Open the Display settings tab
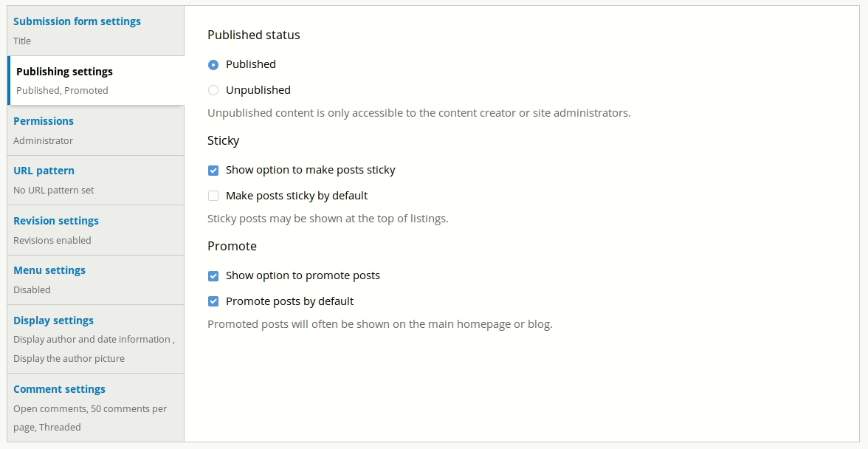This screenshot has width=868, height=449. tap(53, 321)
